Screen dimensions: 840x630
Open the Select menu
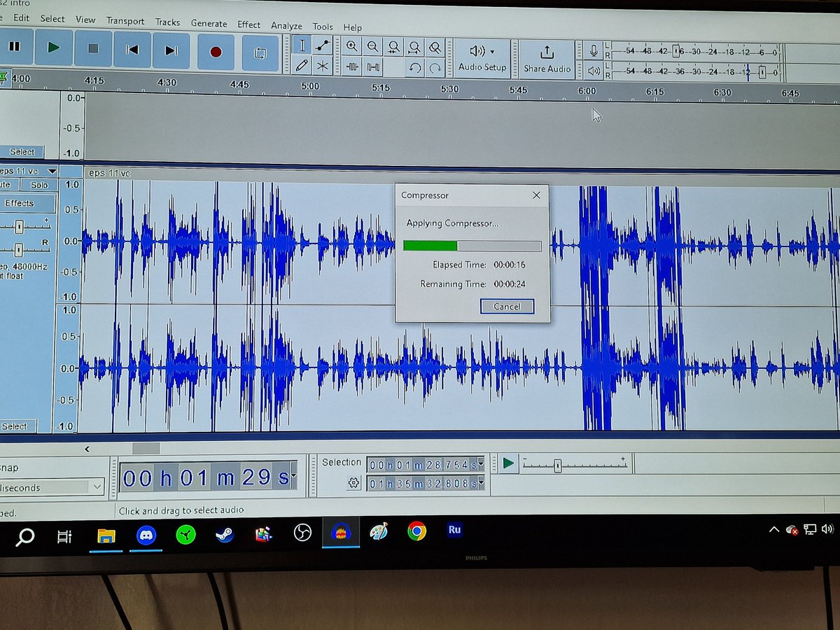tap(52, 19)
